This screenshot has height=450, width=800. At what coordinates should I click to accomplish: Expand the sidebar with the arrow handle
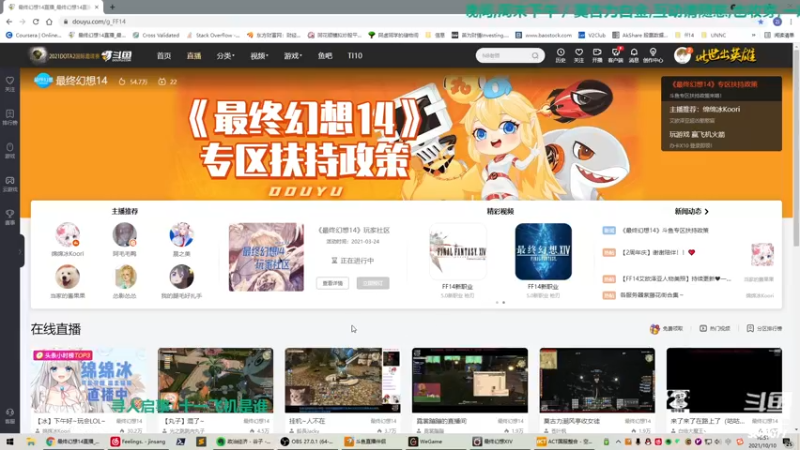click(21, 251)
